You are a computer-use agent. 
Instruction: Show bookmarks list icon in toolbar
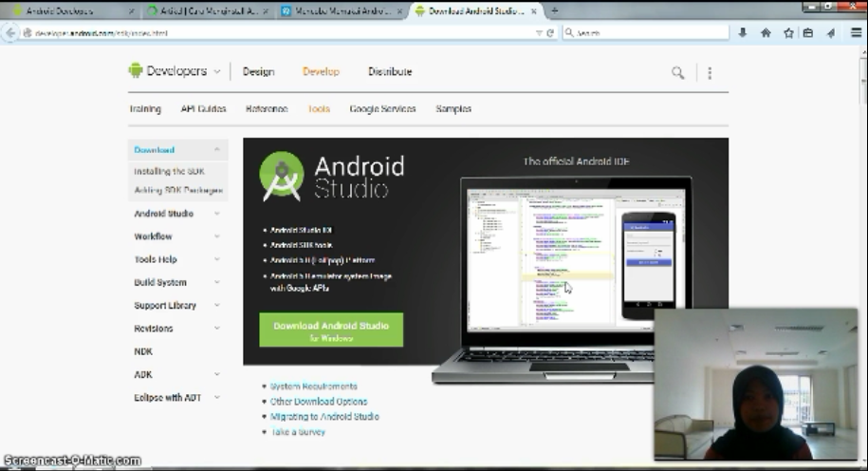coord(808,33)
